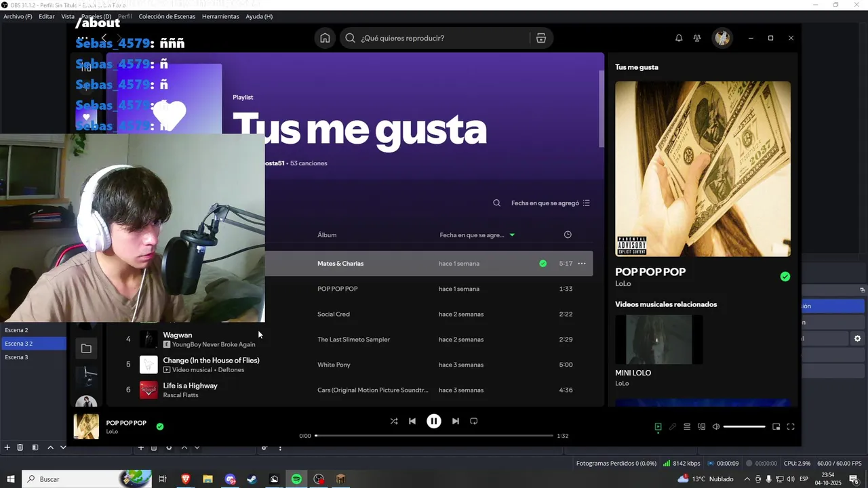Open the Archivo (F) menu in OBS

pyautogui.click(x=18, y=16)
